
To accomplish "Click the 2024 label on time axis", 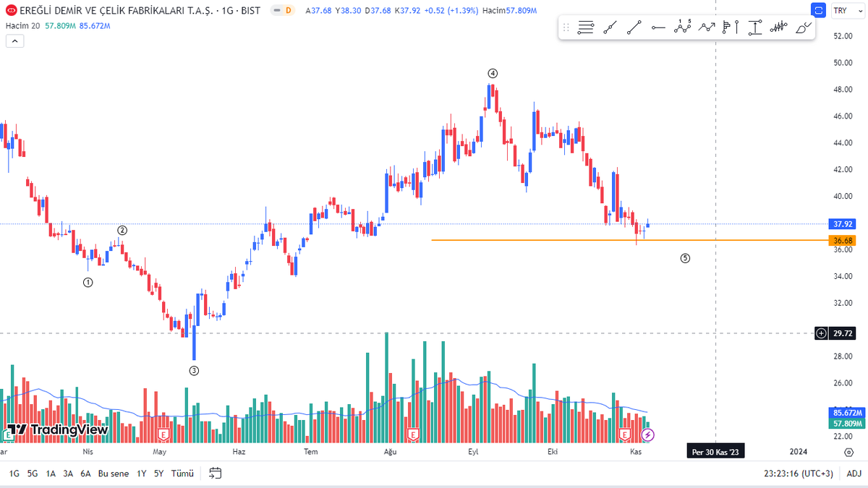I will coord(799,452).
